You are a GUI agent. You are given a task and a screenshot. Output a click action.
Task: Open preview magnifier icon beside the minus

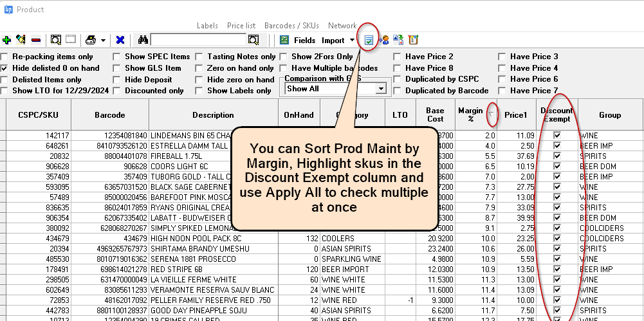56,40
